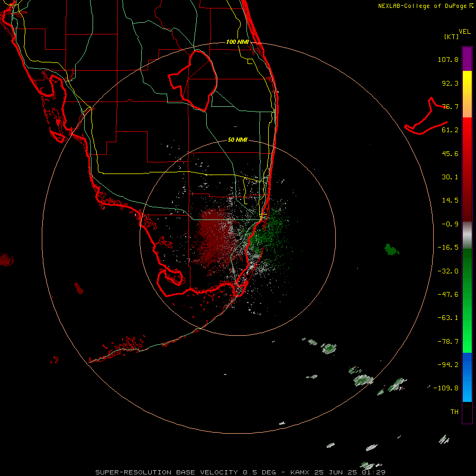
Task: Click the -47.6 velocity scale value
Action: point(448,295)
